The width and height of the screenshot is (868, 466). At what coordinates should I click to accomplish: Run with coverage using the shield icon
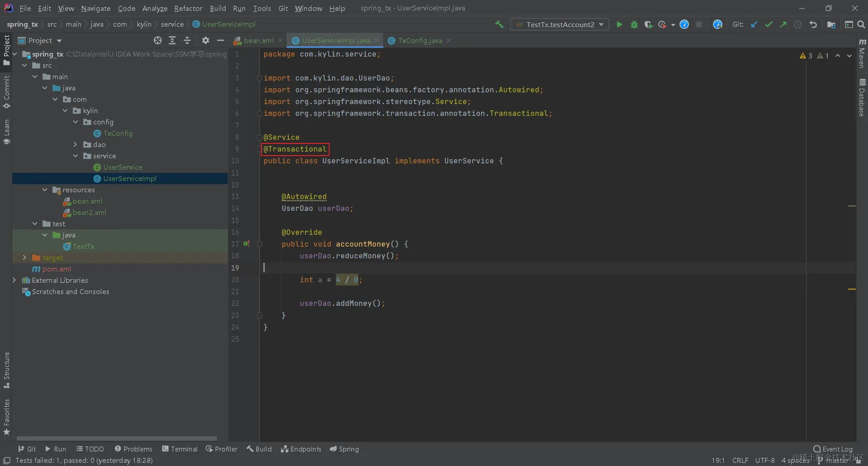[x=648, y=24]
